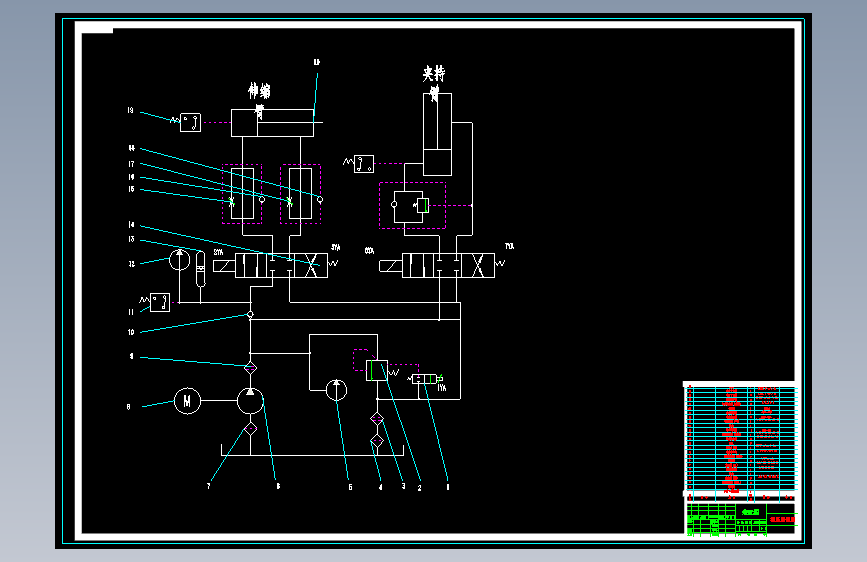The image size is (867, 562).
Task: Select the left magenta dashed throttle valve box
Action: pos(242,194)
